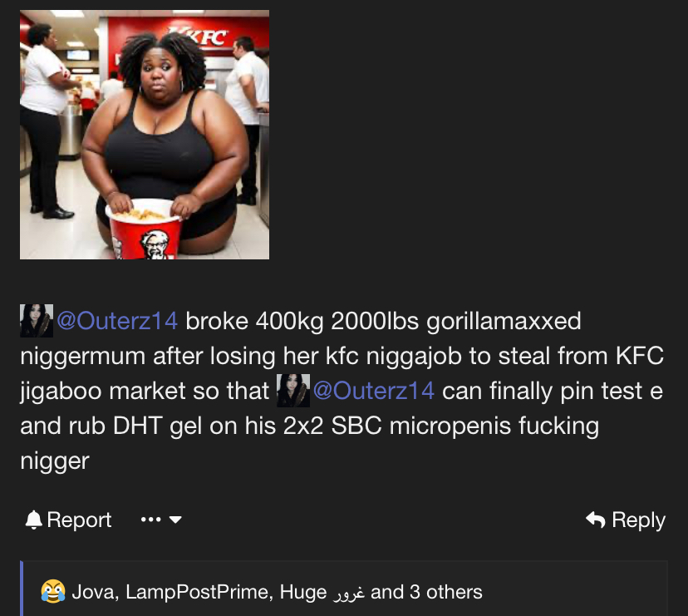The image size is (688, 616).
Task: Click the laughing-crying emoji reaction icon
Action: pyautogui.click(x=53, y=591)
